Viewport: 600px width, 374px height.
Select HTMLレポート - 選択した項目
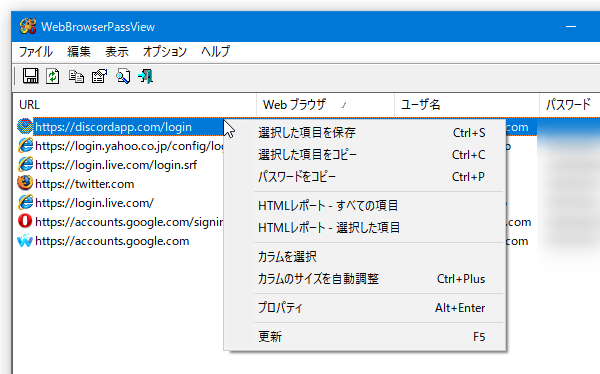pyautogui.click(x=365, y=228)
